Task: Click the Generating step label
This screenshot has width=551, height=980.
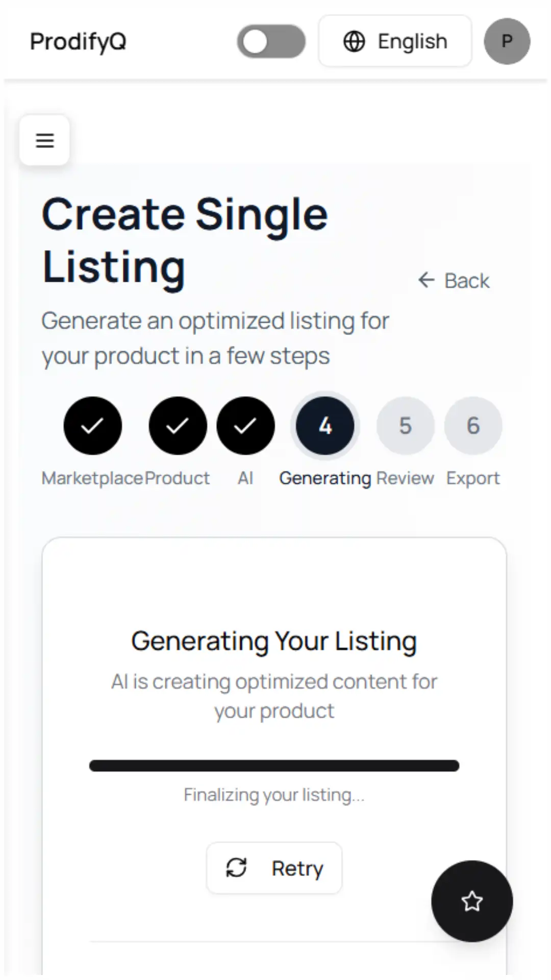Action: point(325,478)
